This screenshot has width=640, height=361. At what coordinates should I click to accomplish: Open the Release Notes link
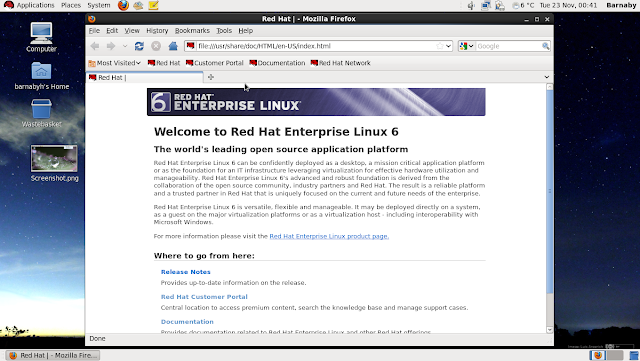[186, 272]
